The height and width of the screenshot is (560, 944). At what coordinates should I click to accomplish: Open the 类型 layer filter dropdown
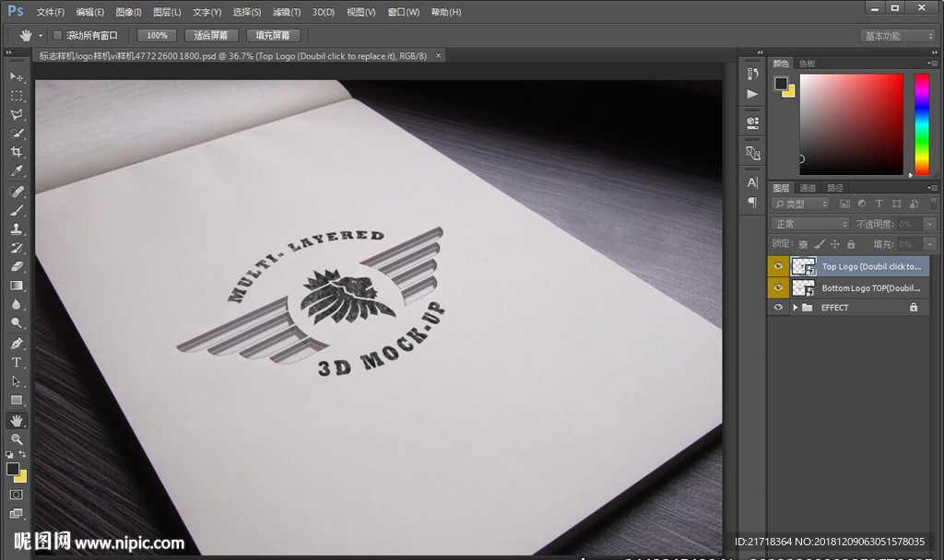click(801, 204)
